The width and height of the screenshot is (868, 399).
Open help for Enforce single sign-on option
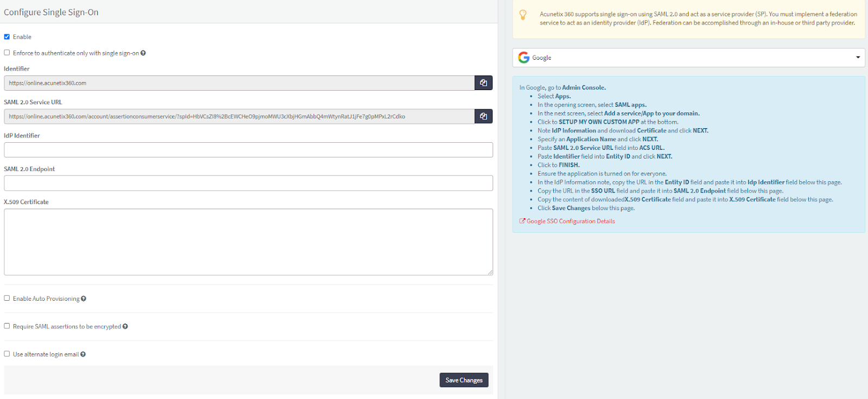coord(143,53)
